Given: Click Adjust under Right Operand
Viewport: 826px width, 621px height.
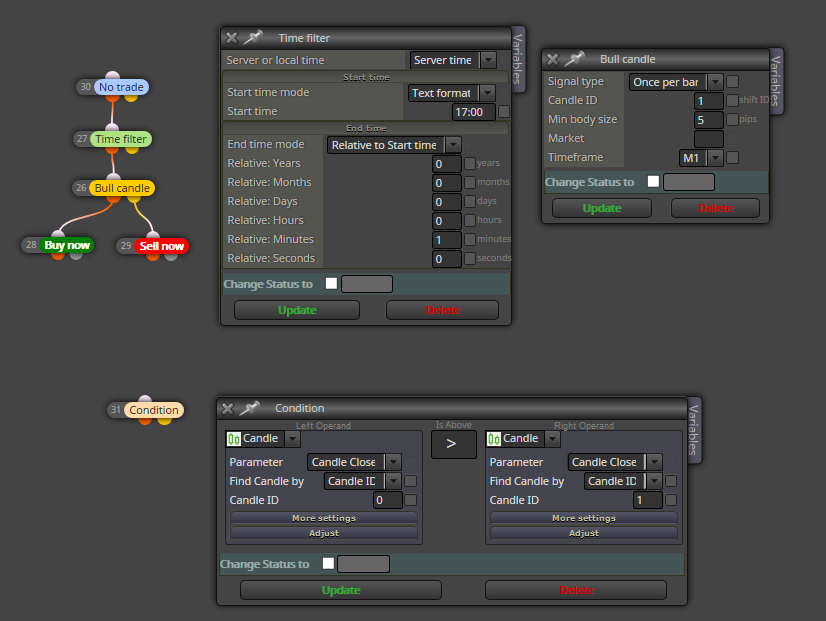Looking at the screenshot, I should pyautogui.click(x=584, y=533).
